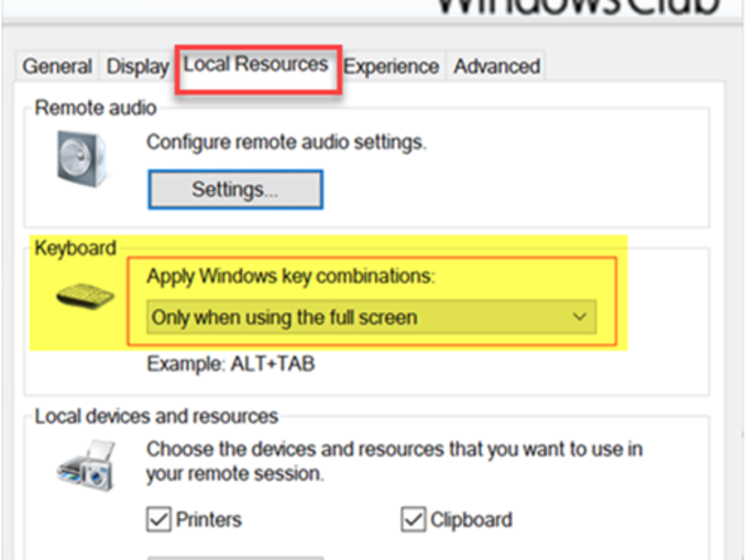This screenshot has height=560, width=747.
Task: Click the Apply Windows key combinations label
Action: pos(291,276)
